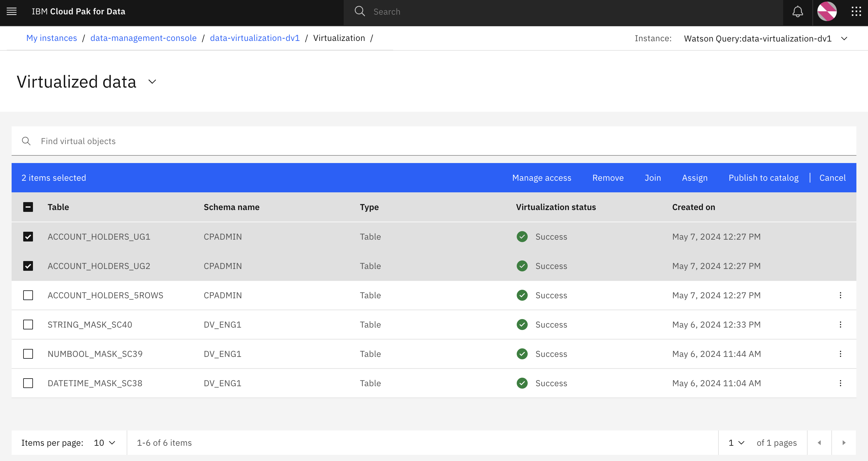The image size is (868, 461).
Task: Click the 1-6 of 6 items text
Action: click(x=164, y=443)
